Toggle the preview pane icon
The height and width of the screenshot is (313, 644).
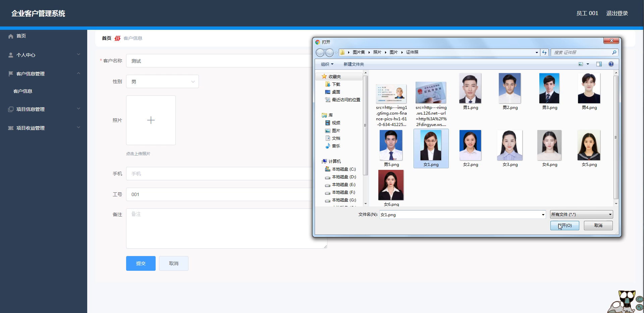(599, 64)
